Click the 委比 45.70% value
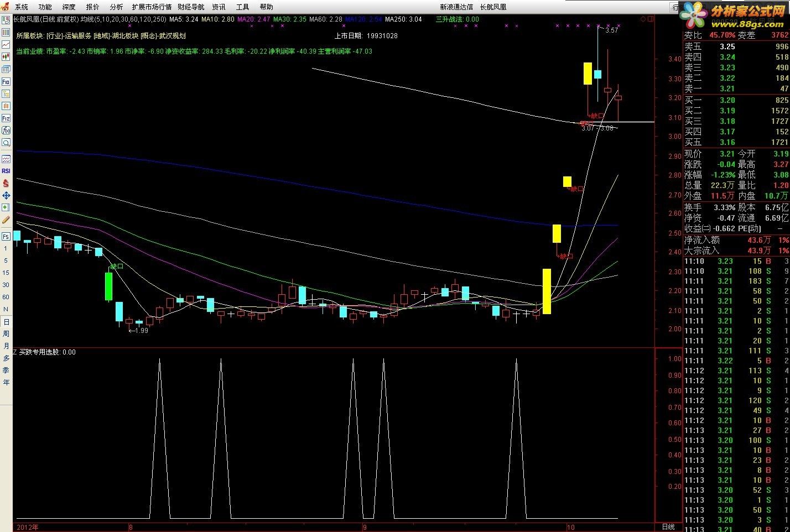 pyautogui.click(x=723, y=35)
